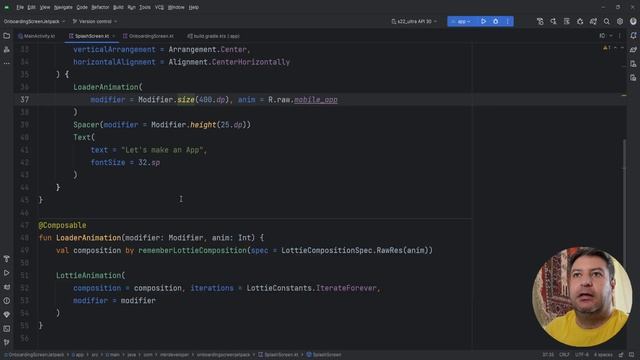Image resolution: width=640 pixels, height=360 pixels.
Task: Open editor tab options kebab menu
Action: (620, 36)
